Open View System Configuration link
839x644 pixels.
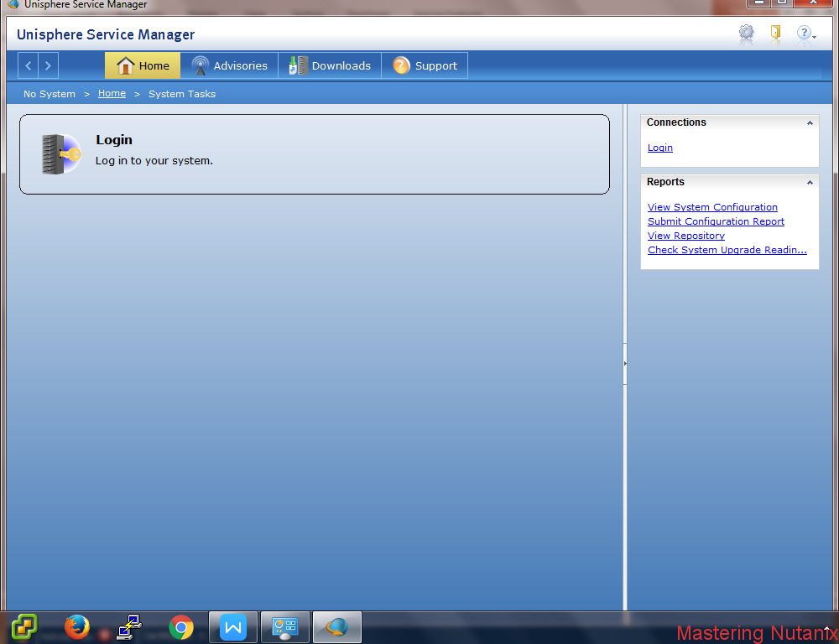(x=712, y=207)
